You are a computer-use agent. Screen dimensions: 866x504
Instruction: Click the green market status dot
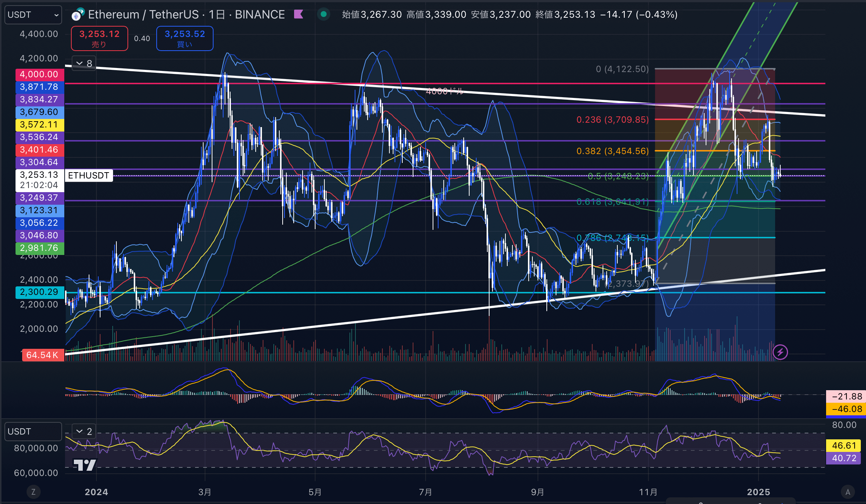click(324, 14)
